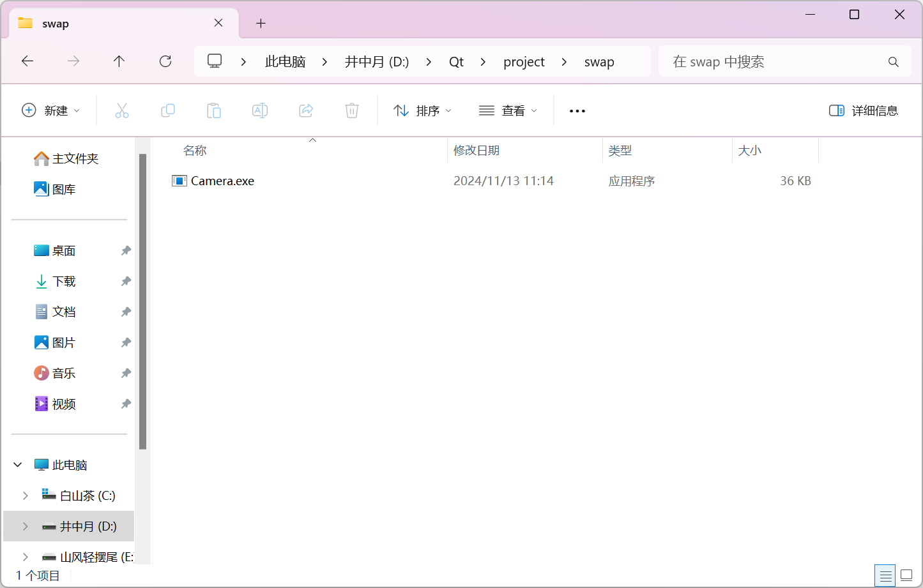The image size is (923, 588).
Task: Open chevron after project in address bar
Action: click(564, 62)
